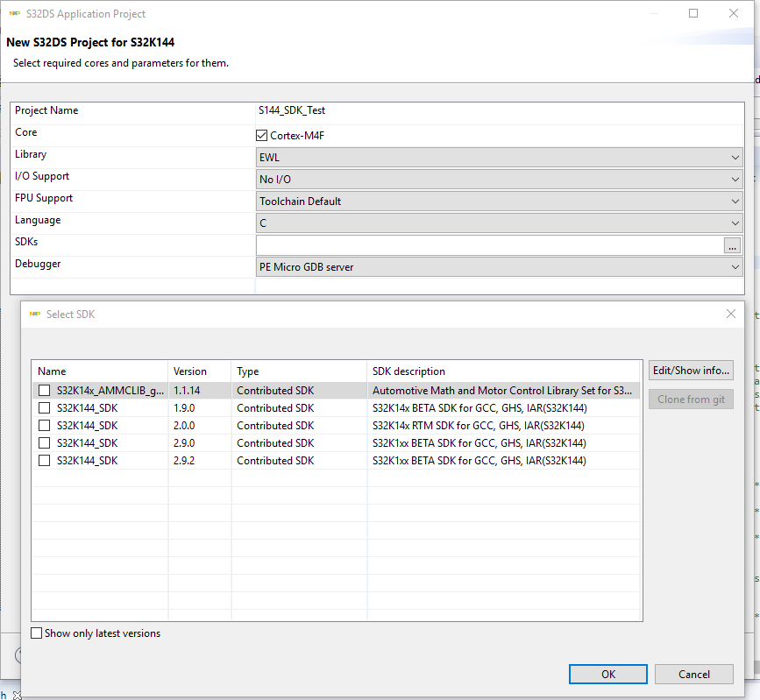This screenshot has height=700, width=760.
Task: Open the Library dropdown showing EWL
Action: pyautogui.click(x=498, y=158)
